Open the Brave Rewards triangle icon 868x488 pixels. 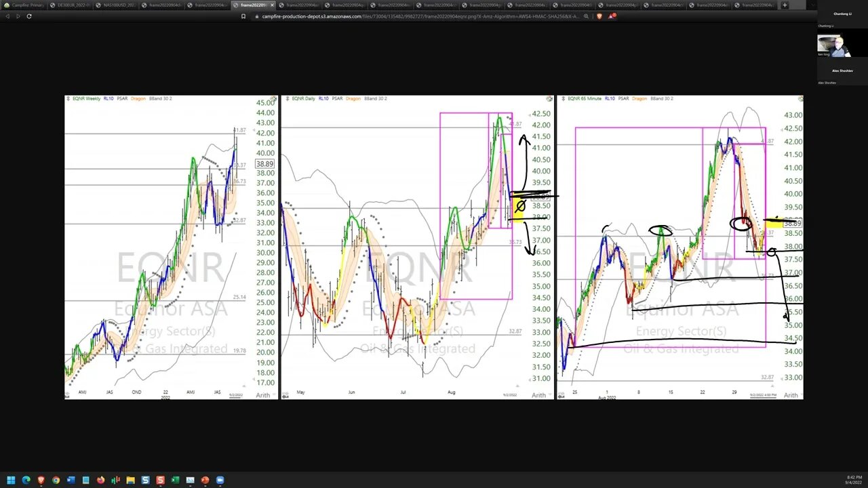611,16
